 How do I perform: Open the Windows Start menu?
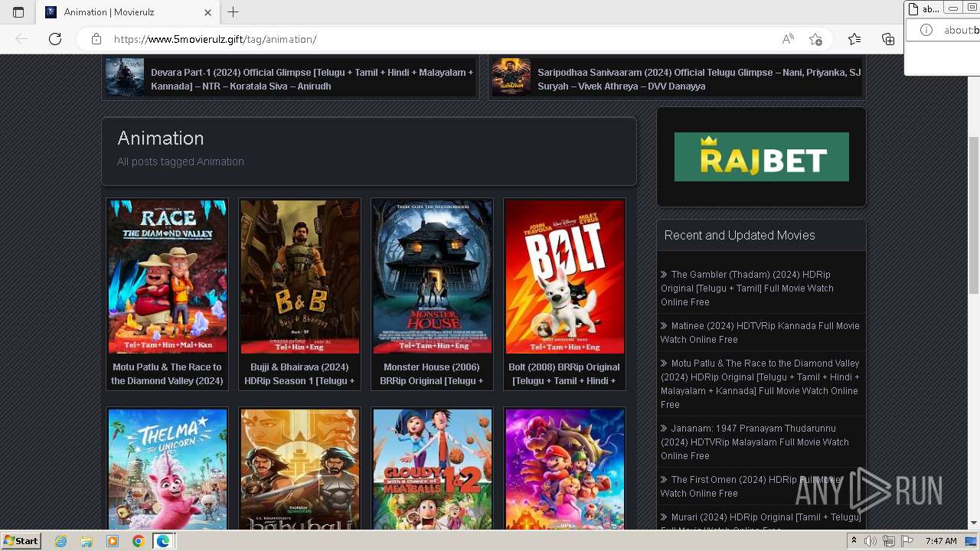21,541
